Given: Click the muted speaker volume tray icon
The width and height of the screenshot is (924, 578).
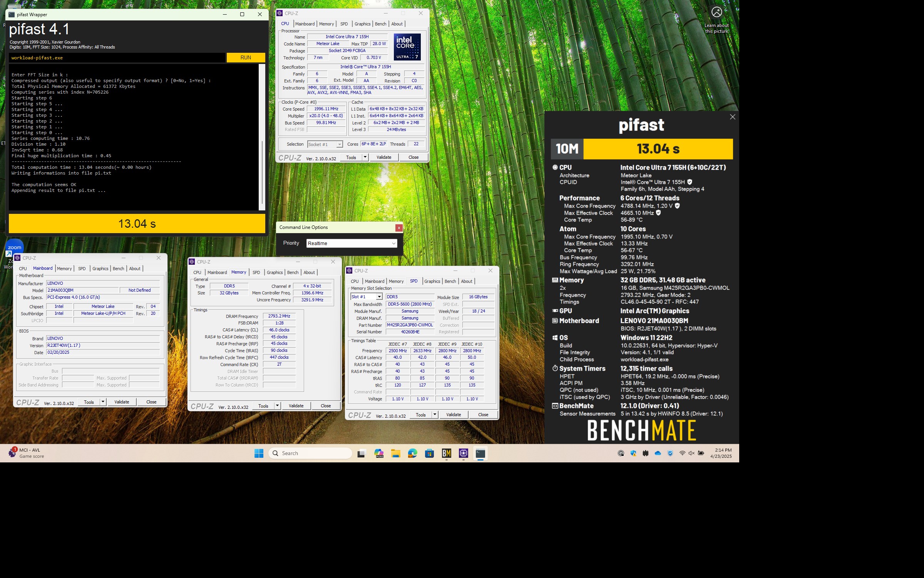Looking at the screenshot, I should [691, 453].
